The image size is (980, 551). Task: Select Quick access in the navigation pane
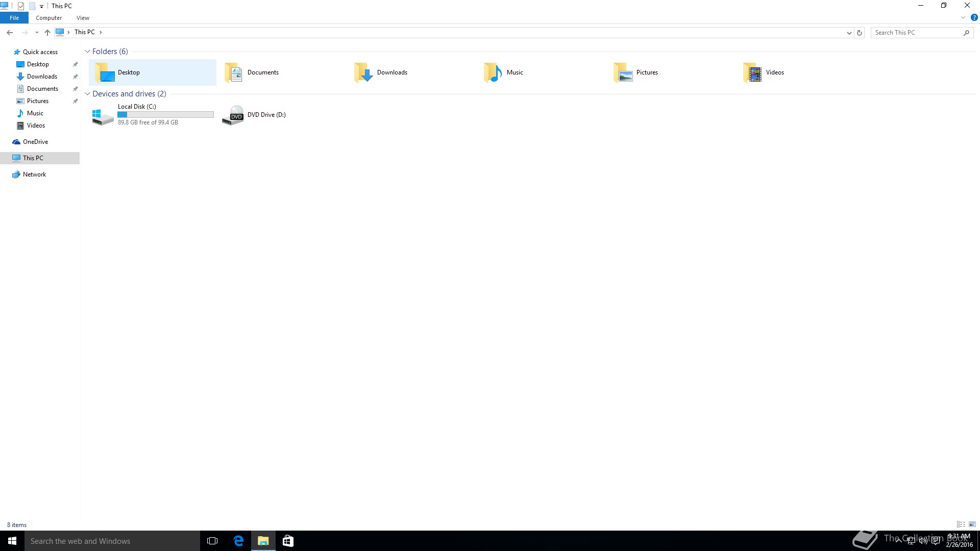click(x=40, y=52)
